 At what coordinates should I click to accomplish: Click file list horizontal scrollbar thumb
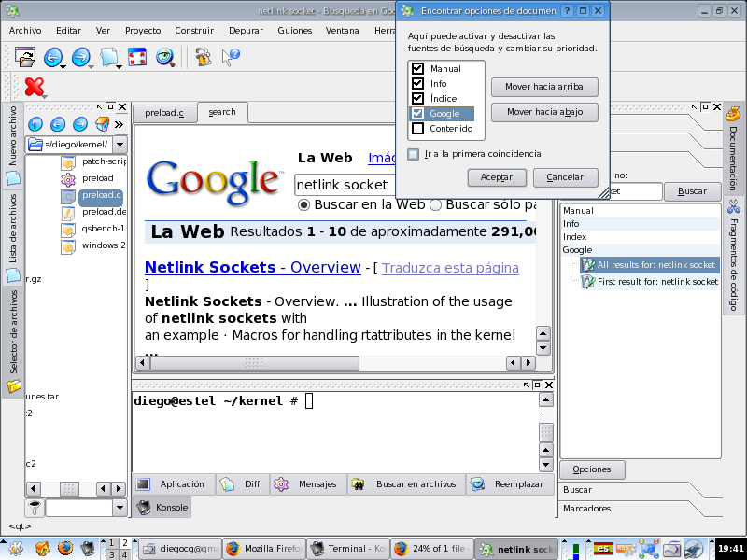coord(69,489)
